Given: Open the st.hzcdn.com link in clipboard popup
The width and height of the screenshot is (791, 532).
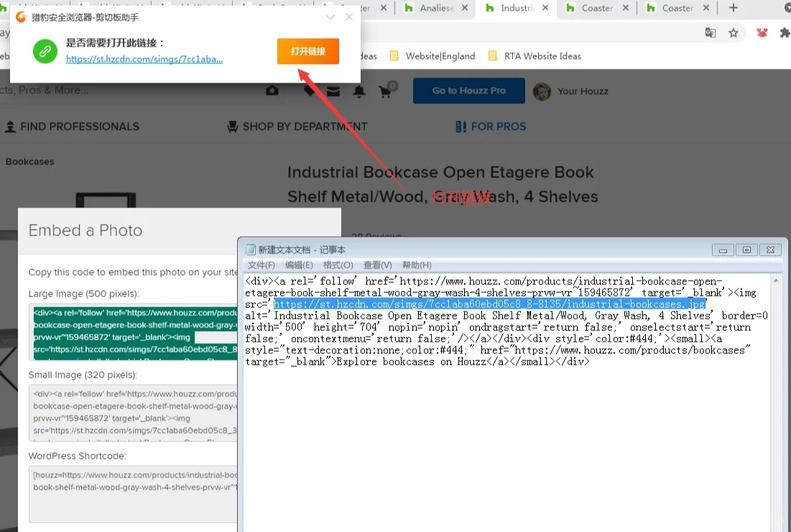Looking at the screenshot, I should (144, 59).
